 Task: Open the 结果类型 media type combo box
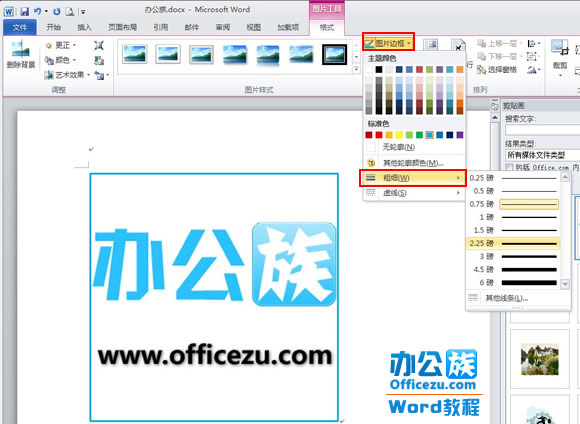point(542,155)
